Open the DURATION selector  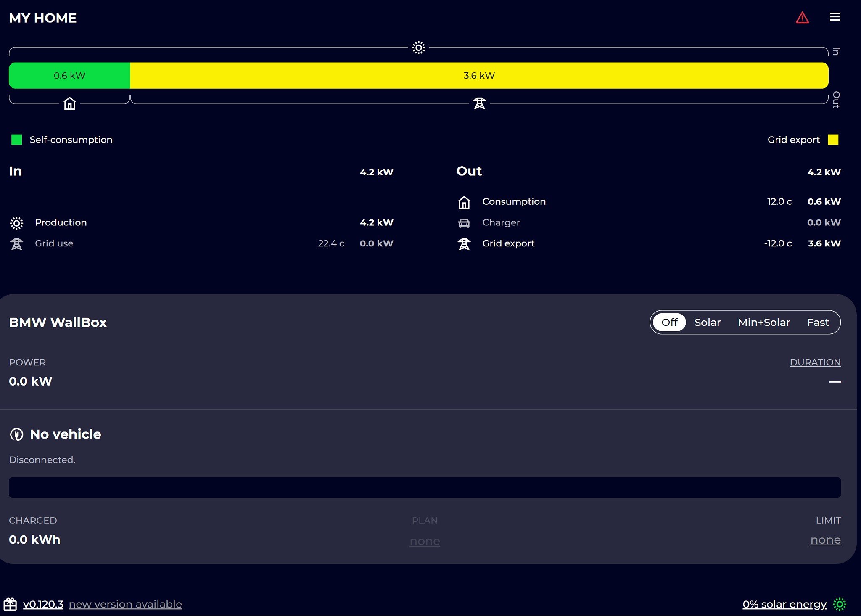tap(815, 362)
